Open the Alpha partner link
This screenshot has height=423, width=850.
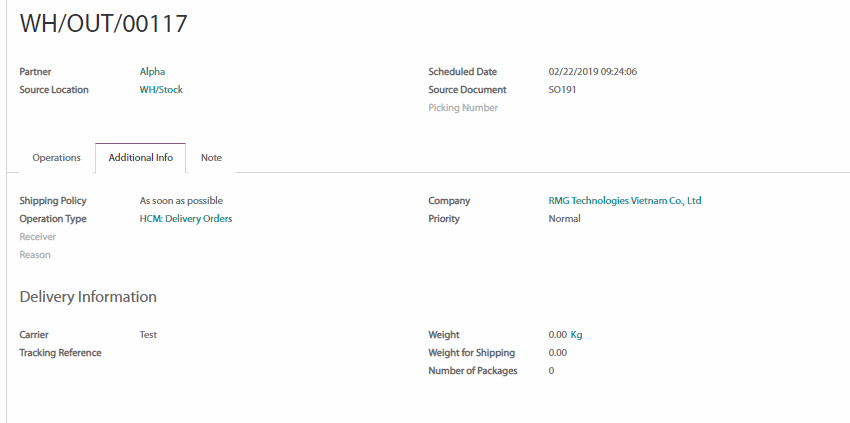pyautogui.click(x=152, y=72)
